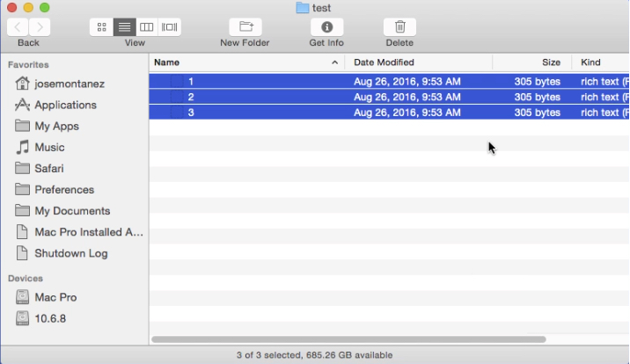Click the date modified of file 2
This screenshot has height=364, width=630.
pos(407,97)
